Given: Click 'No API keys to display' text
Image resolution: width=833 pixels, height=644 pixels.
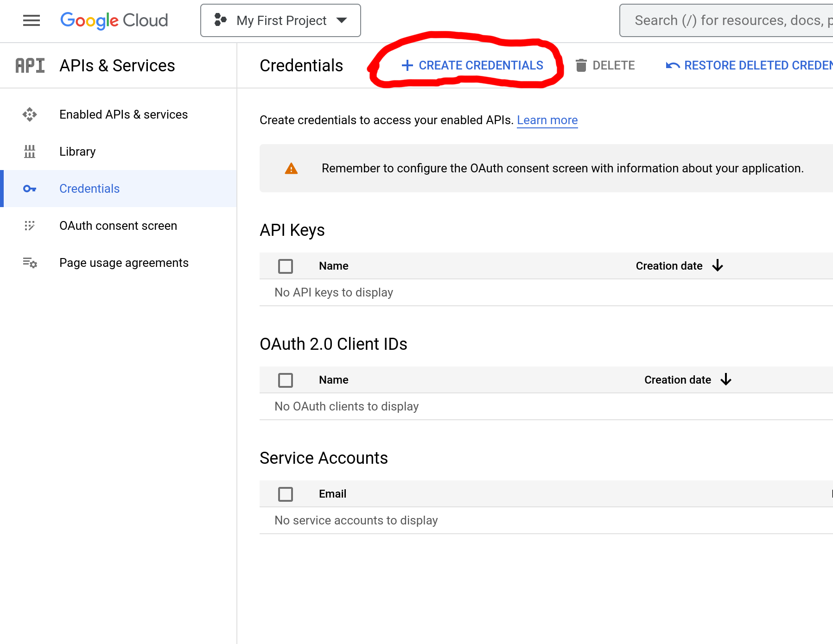Looking at the screenshot, I should (334, 292).
